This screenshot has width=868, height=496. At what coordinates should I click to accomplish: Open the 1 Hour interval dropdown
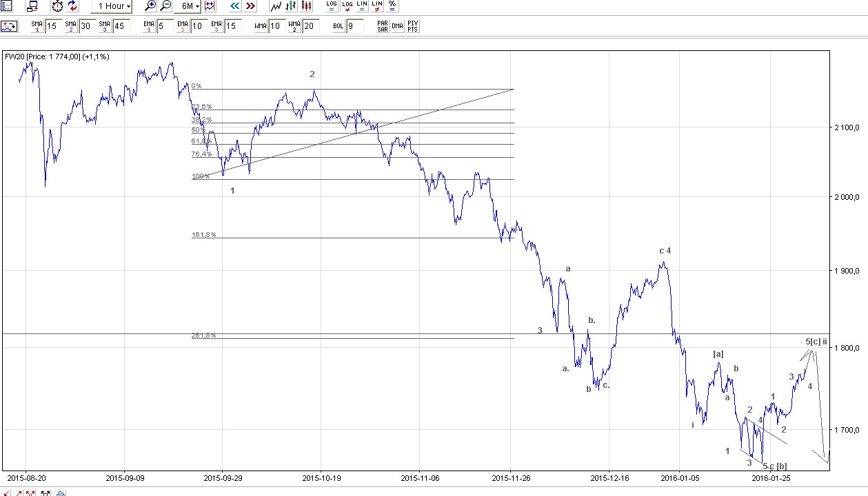(x=111, y=6)
